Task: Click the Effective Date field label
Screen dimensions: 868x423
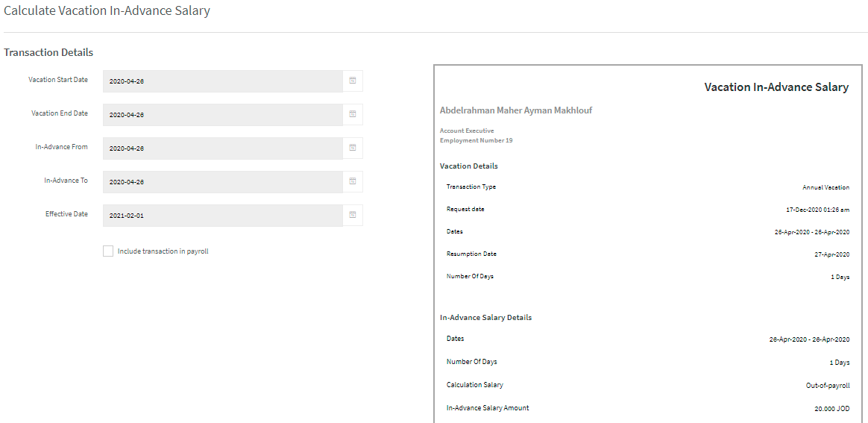Action: pos(66,213)
